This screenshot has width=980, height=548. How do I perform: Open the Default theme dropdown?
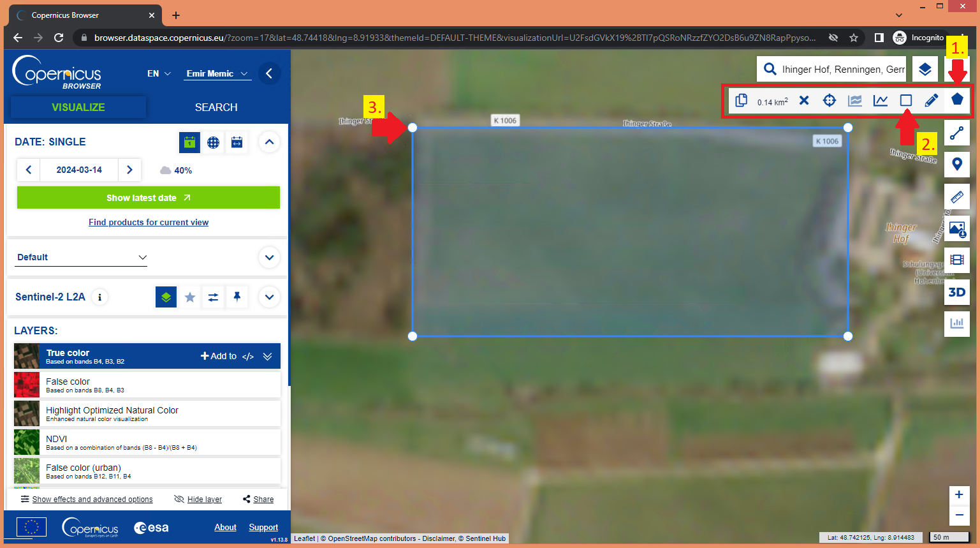(x=82, y=258)
